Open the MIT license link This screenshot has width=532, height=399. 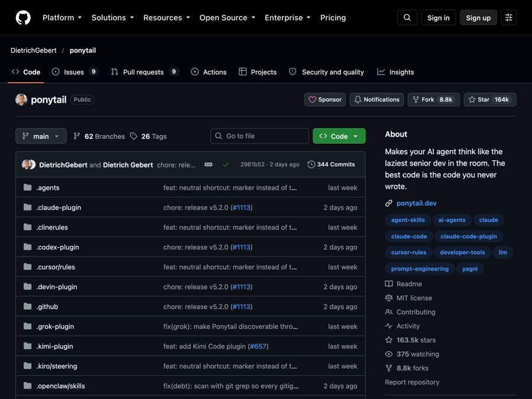414,298
